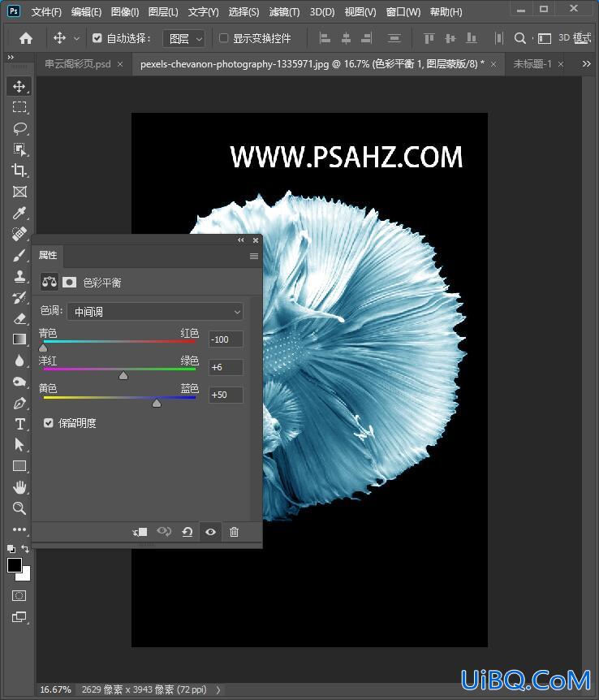Align horizontal centers icon
Viewport: 599px width, 700px height.
[346, 38]
